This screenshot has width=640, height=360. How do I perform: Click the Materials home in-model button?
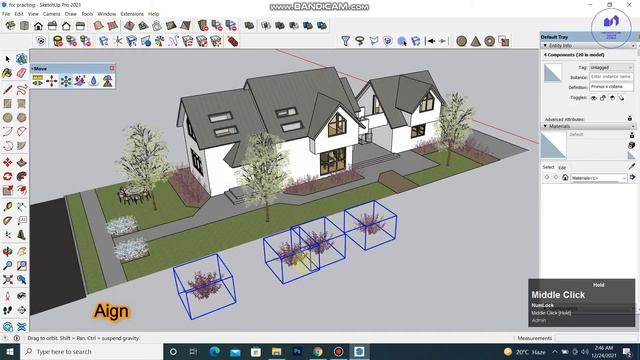565,178
